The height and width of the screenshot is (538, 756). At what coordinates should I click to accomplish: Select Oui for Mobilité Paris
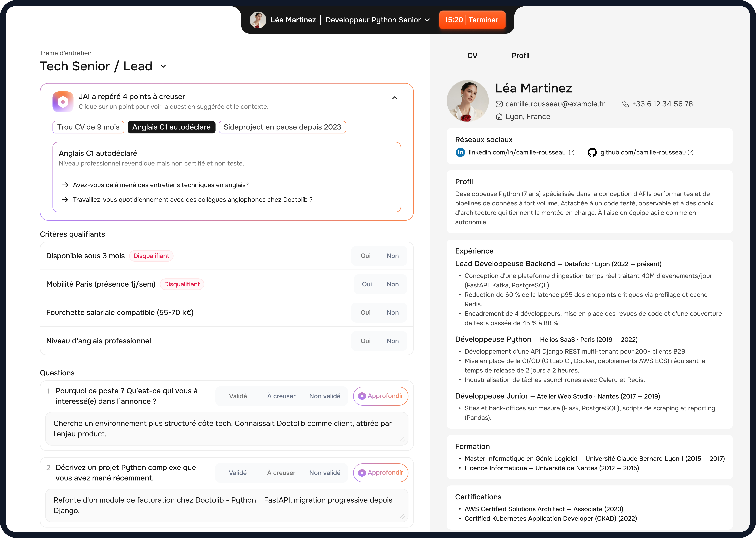tap(367, 284)
